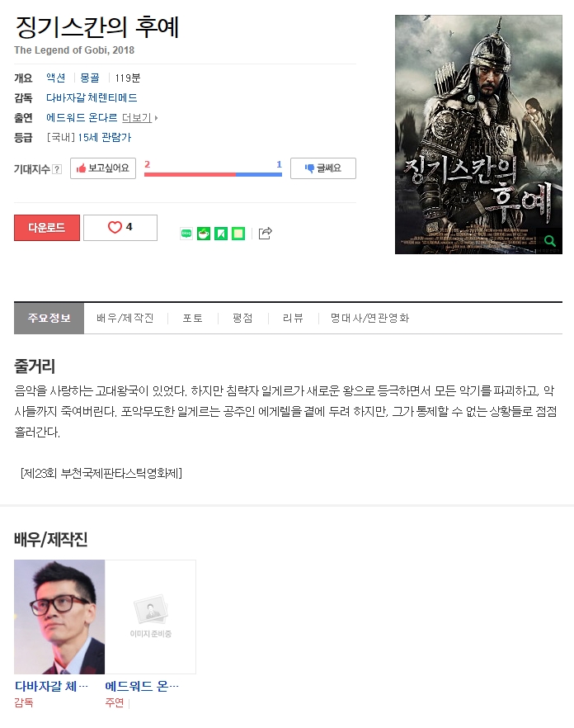The image size is (574, 728).
Task: Click the red 다운로드 button
Action: coord(47,228)
